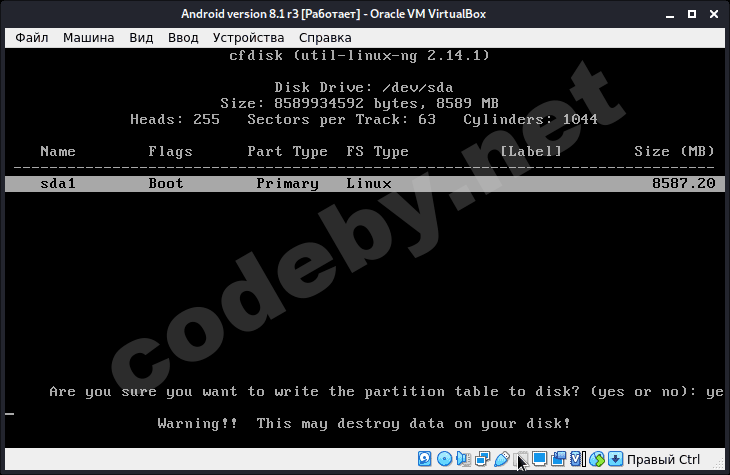Open the Ввод menu
This screenshot has width=730, height=475.
[x=183, y=38]
